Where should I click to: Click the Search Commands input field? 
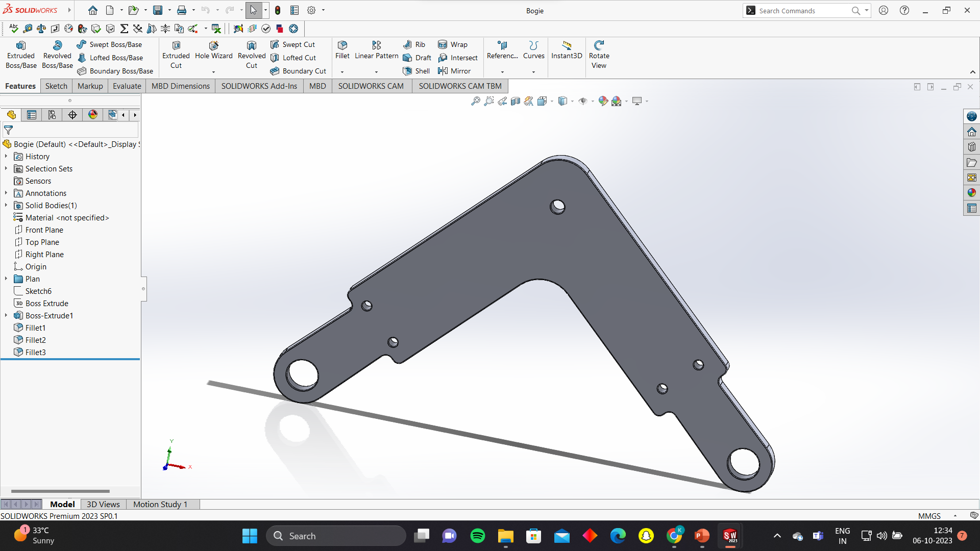pyautogui.click(x=801, y=11)
